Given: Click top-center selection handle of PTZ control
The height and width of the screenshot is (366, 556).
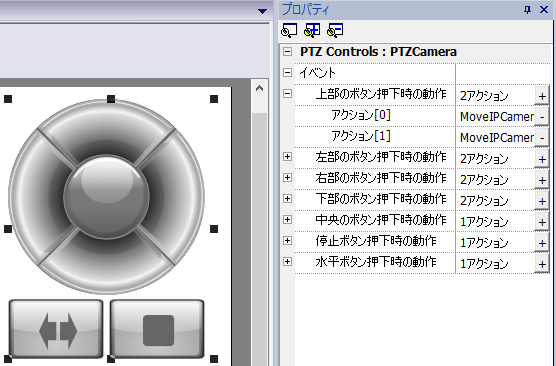Looking at the screenshot, I should pos(111,99).
